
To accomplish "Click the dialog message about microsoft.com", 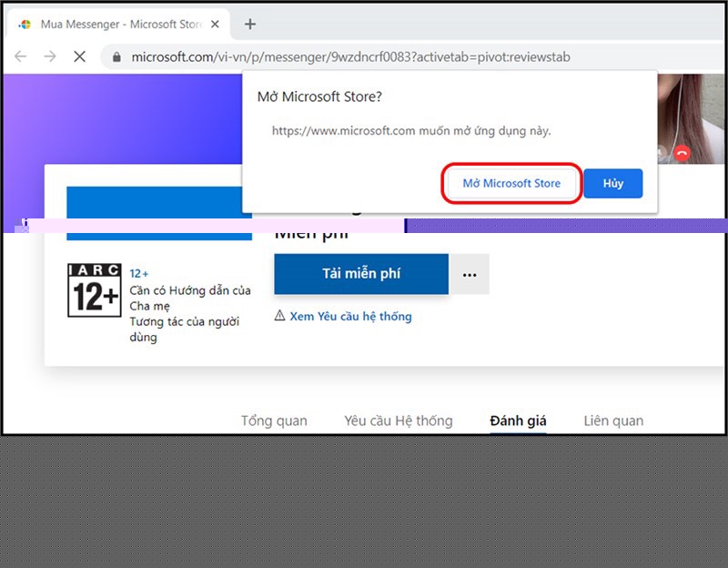I will coord(411,131).
